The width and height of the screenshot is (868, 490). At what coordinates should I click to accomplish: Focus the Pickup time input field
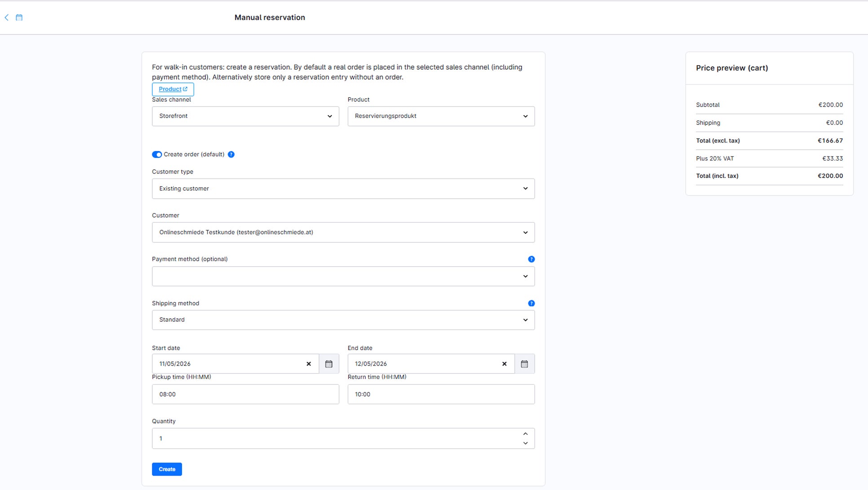245,394
